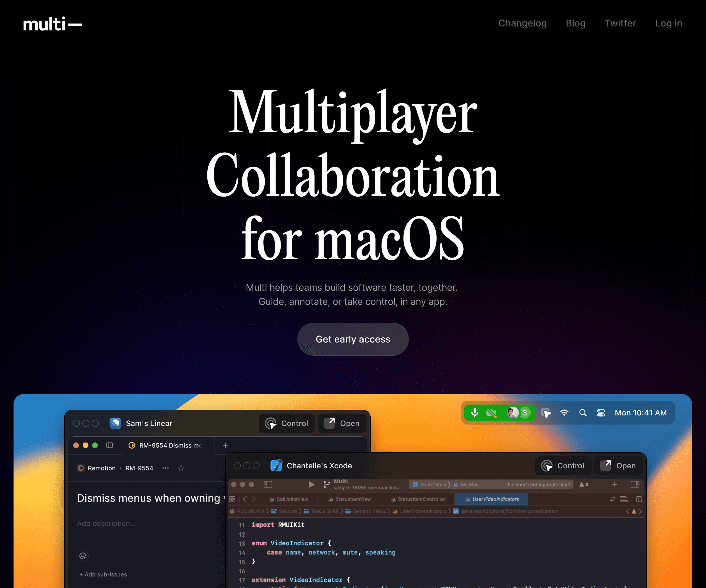This screenshot has width=706, height=588.
Task: Open the Changelog link
Action: pyautogui.click(x=522, y=23)
